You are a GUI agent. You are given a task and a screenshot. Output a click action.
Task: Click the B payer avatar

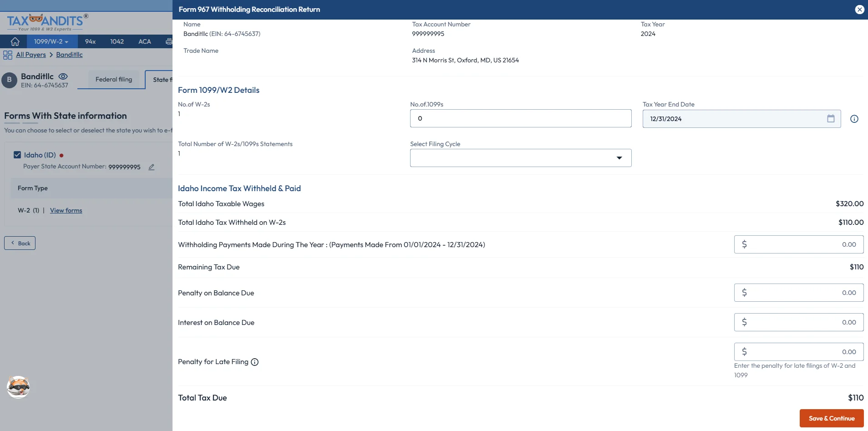tap(9, 80)
